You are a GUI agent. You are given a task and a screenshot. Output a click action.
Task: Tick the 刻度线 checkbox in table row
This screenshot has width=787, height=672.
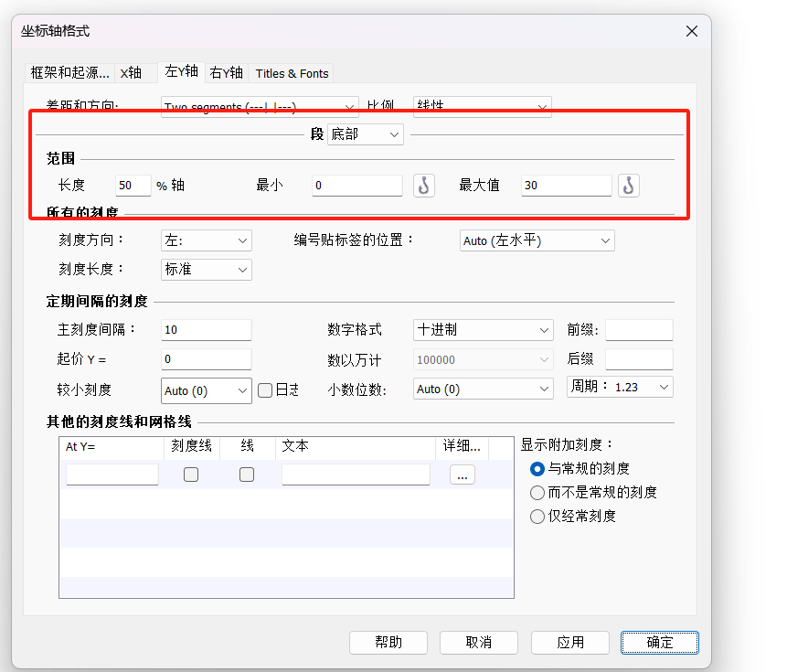point(191,475)
